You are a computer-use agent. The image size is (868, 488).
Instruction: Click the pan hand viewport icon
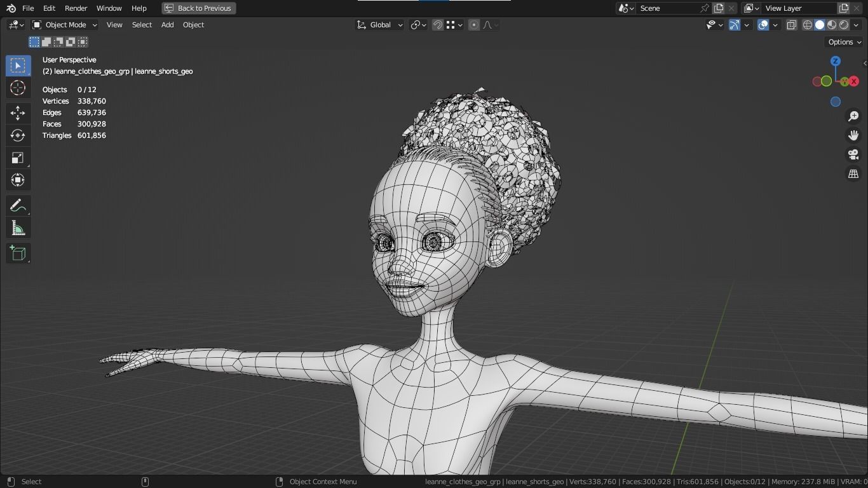pyautogui.click(x=853, y=135)
